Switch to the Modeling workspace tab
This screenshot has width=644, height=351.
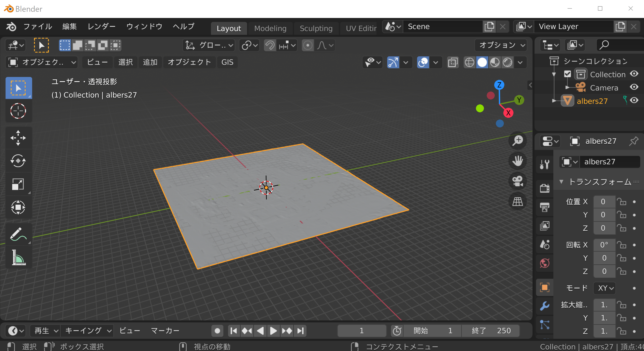coord(270,28)
